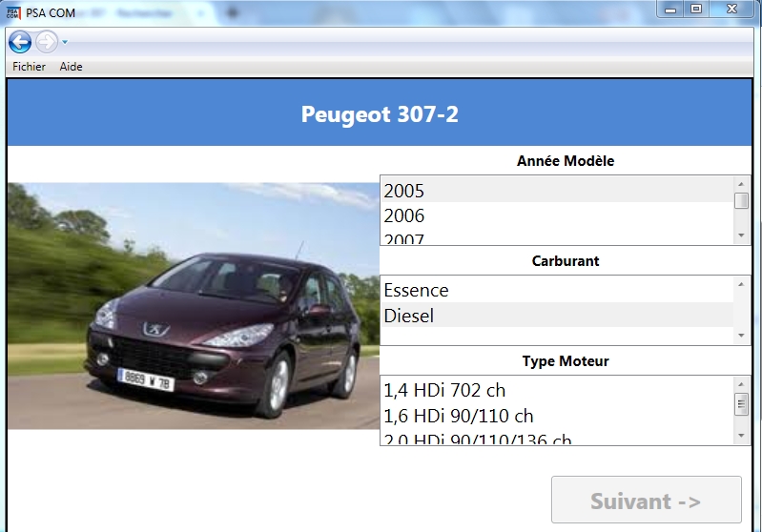Click the PSA COM title bar icon
The image size is (762, 532).
tap(13, 12)
